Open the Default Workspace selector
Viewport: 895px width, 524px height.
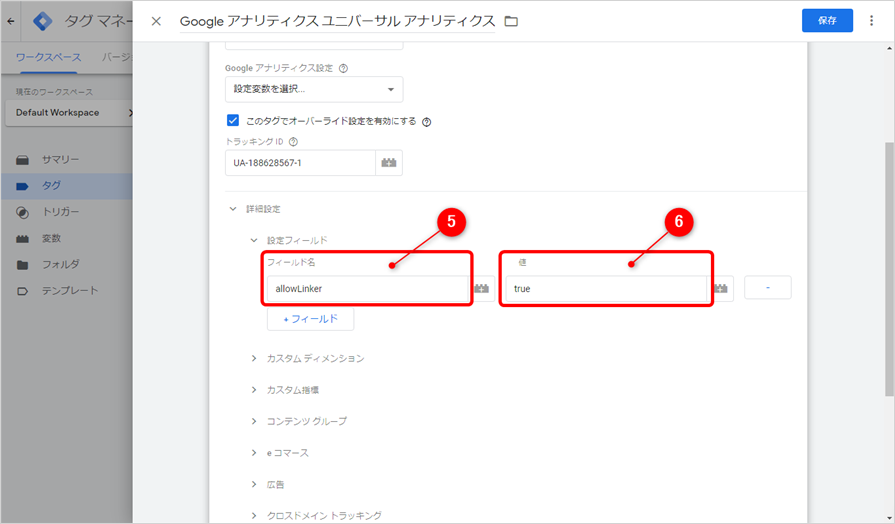pyautogui.click(x=69, y=113)
